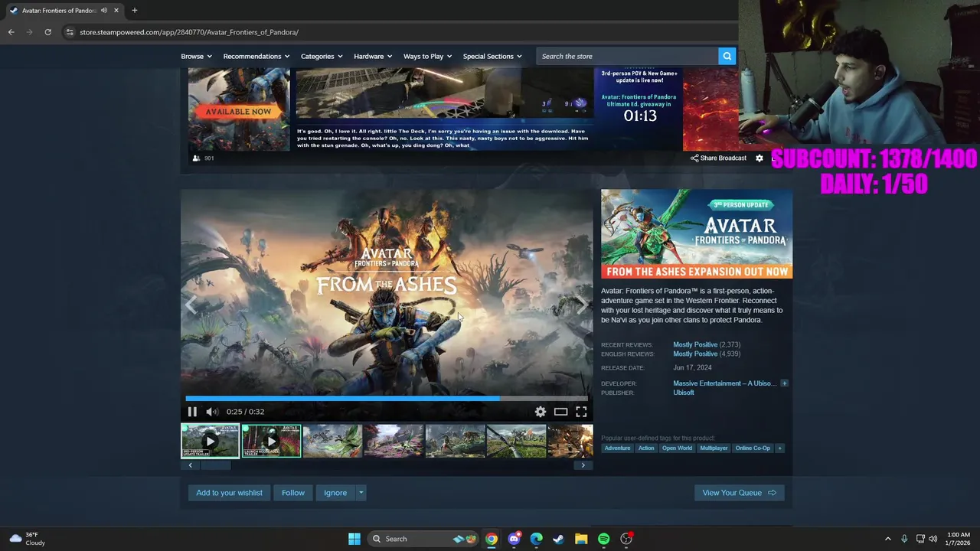Screen dimensions: 980x551
Task: Expand the developer list with plus button
Action: coord(784,383)
